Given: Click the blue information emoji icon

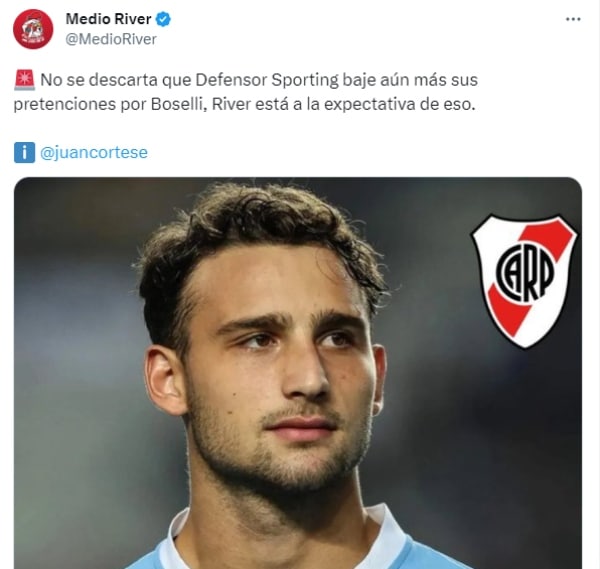Looking at the screenshot, I should tap(24, 152).
